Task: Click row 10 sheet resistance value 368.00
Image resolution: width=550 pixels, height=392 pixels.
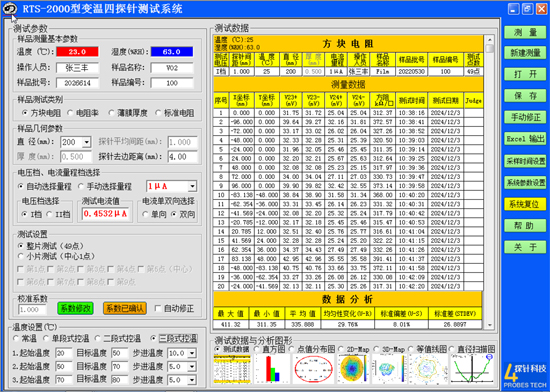Action: click(383, 195)
